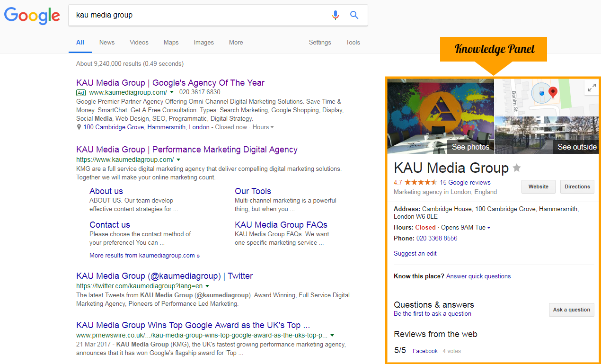Click the Reviews from the web heading

click(435, 334)
